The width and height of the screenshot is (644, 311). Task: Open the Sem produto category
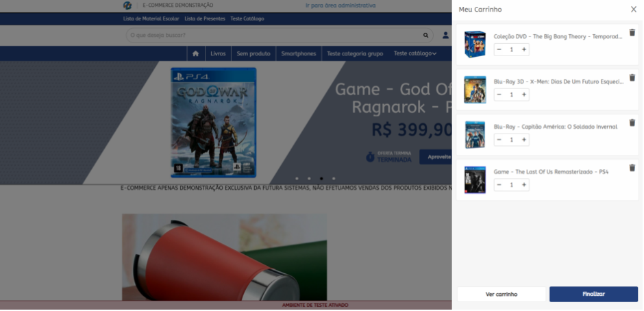(x=253, y=53)
